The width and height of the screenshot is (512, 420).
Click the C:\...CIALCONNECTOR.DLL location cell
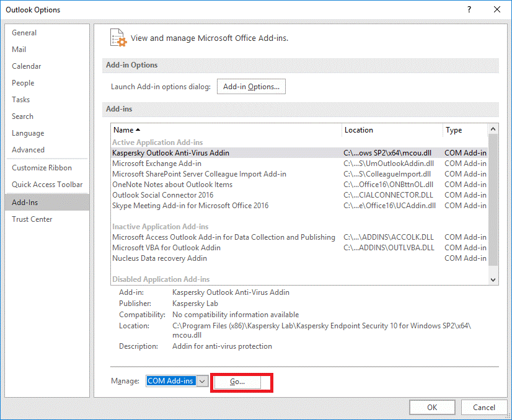click(x=388, y=195)
